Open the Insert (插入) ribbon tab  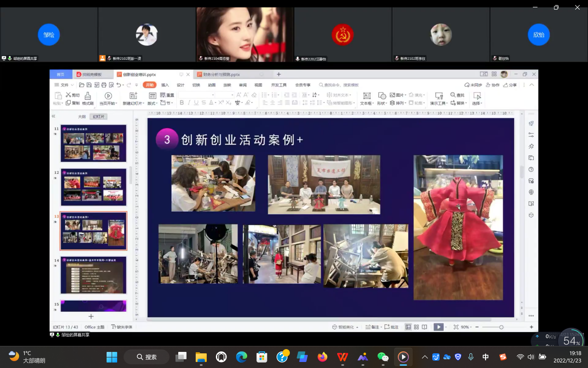165,85
